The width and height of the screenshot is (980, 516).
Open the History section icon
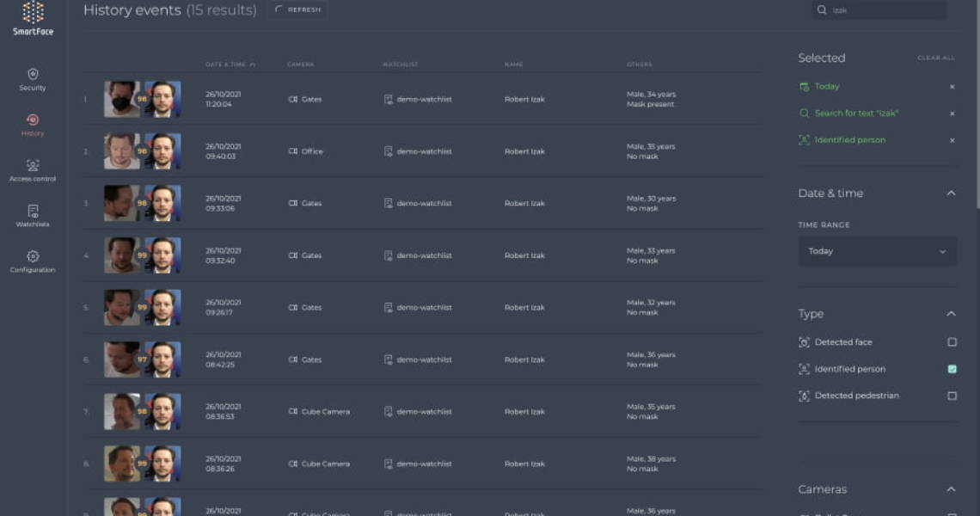click(33, 120)
